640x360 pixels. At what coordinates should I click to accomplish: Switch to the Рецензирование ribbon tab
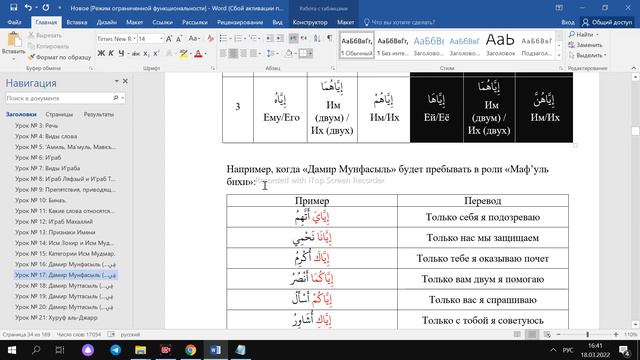coord(240,22)
